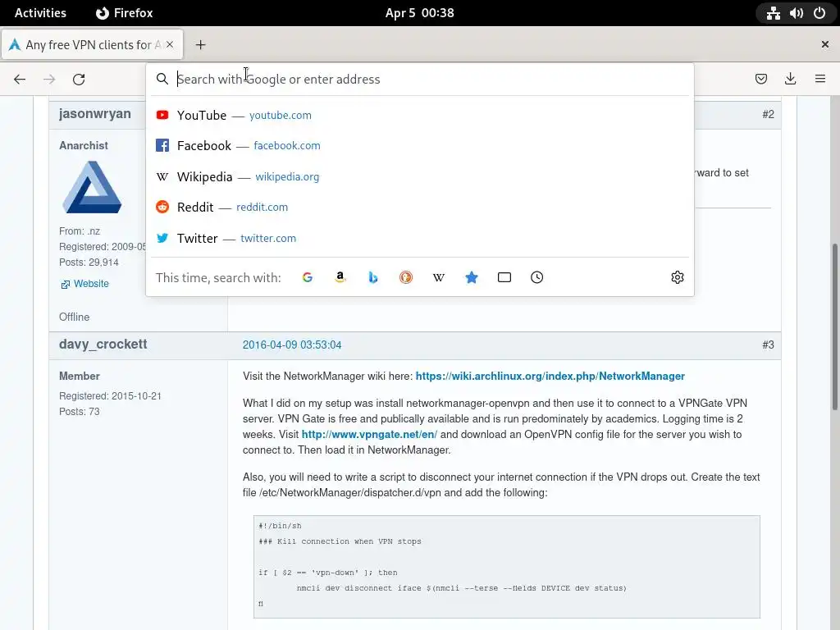The image size is (840, 630).
Task: Select the YouTube suggestion row
Action: tap(420, 115)
